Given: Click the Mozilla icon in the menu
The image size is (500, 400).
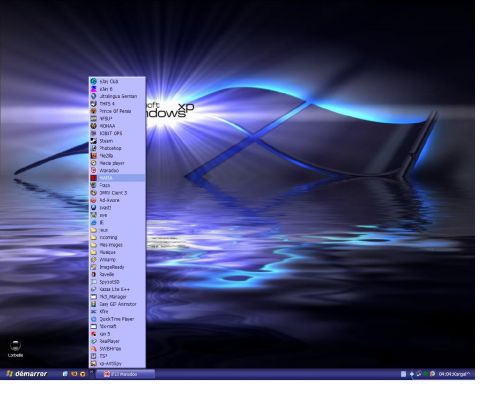Looking at the screenshot, I should (x=94, y=156).
